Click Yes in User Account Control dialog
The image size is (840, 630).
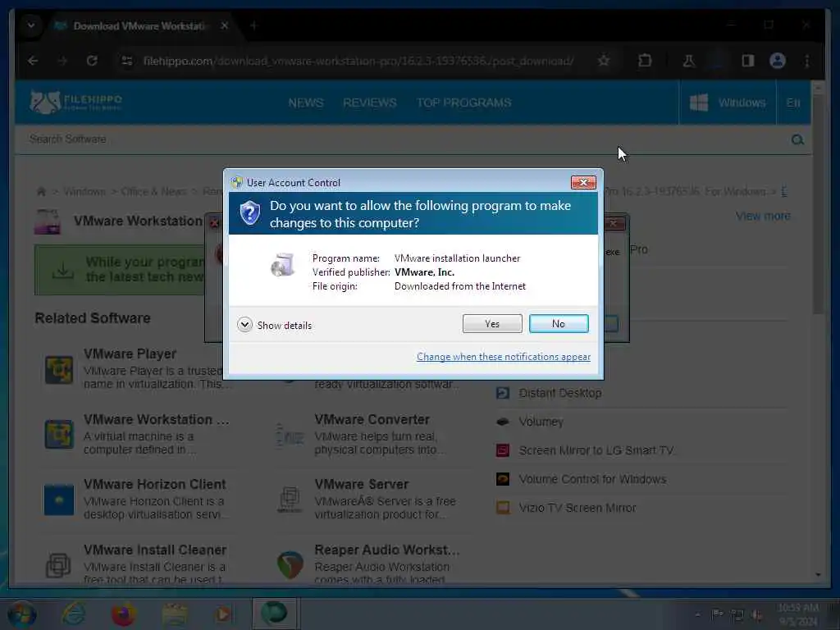(x=492, y=323)
